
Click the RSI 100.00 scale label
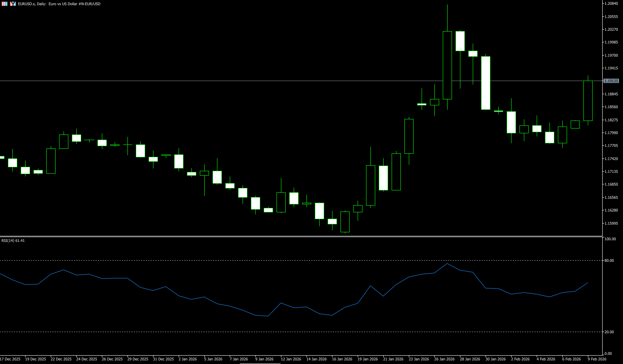(610, 239)
